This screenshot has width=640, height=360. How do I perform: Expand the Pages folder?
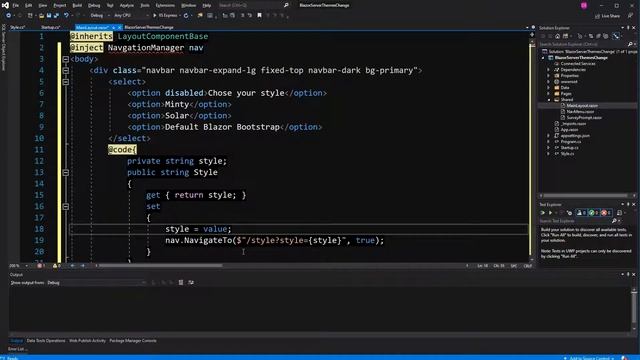click(x=548, y=93)
